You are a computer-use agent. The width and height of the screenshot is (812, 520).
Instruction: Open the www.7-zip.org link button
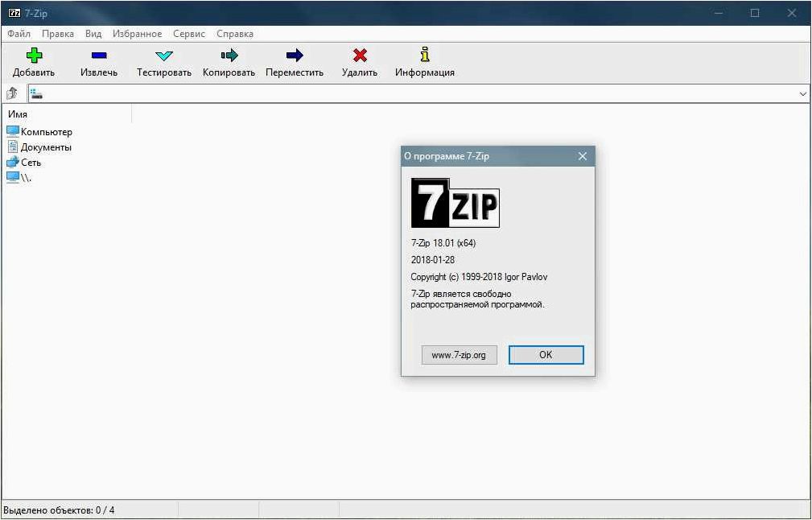[x=459, y=355]
